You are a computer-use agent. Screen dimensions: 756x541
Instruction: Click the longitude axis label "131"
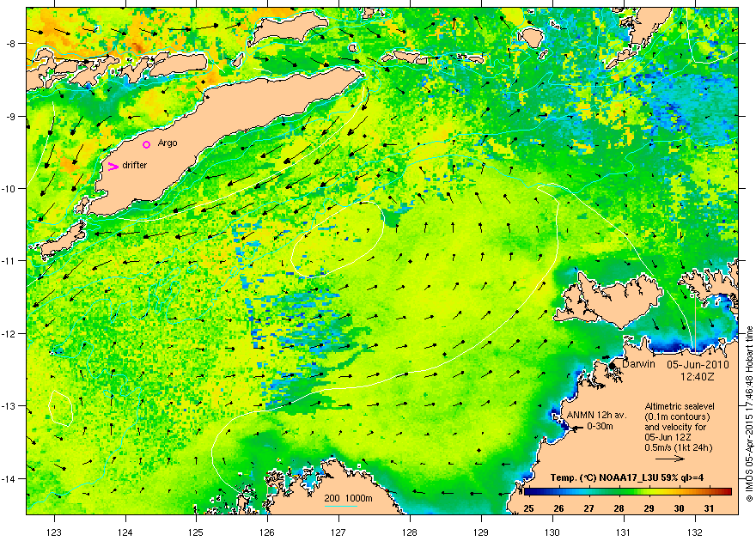tap(624, 532)
